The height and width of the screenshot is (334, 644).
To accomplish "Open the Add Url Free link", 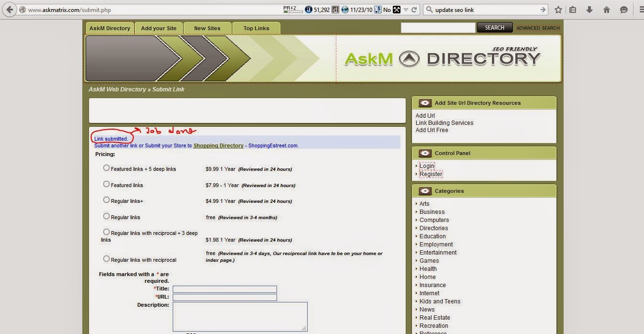I will 432,130.
